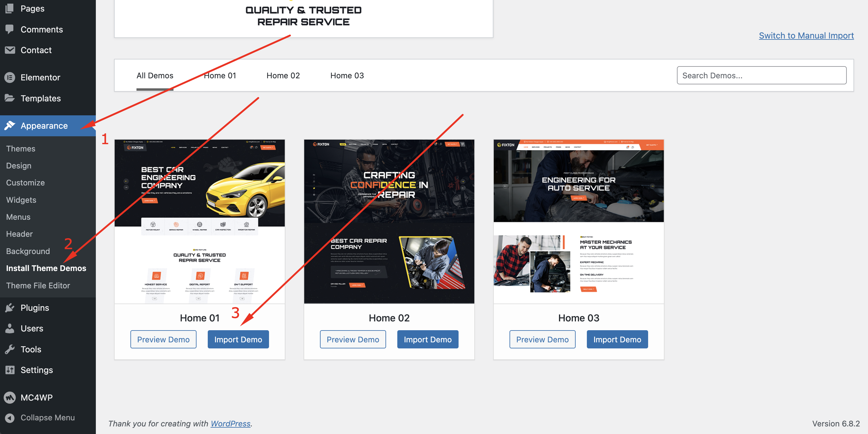Click the MC4WP logo icon
868x434 pixels.
click(x=10, y=397)
